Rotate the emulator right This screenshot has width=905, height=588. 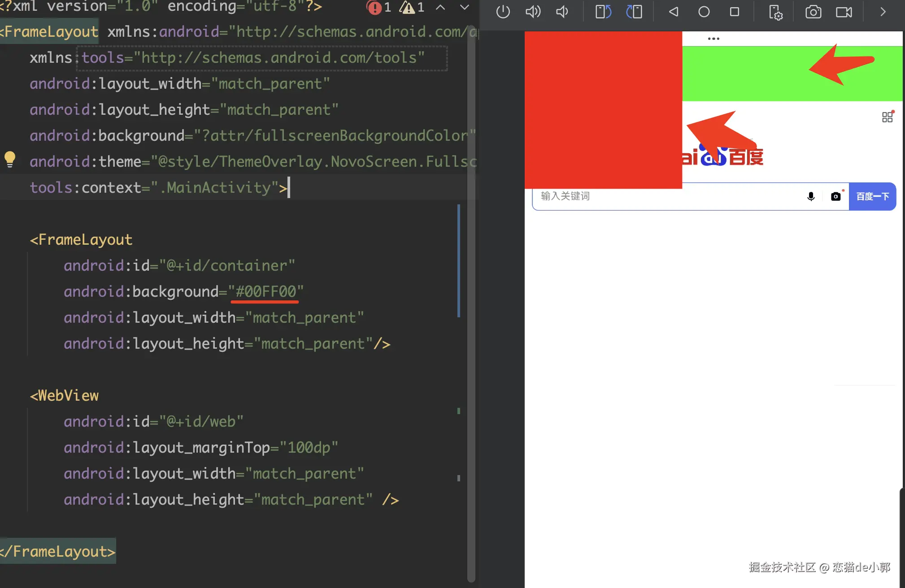[634, 12]
